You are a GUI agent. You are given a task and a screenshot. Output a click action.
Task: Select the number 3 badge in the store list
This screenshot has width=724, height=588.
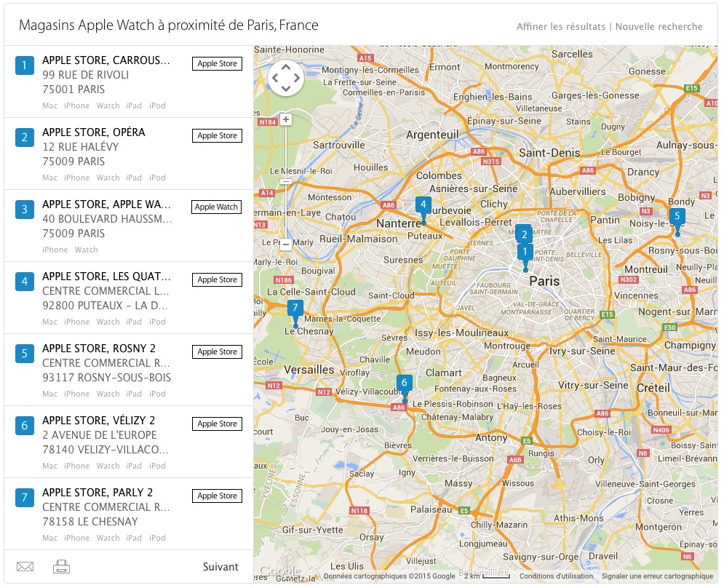(25, 210)
